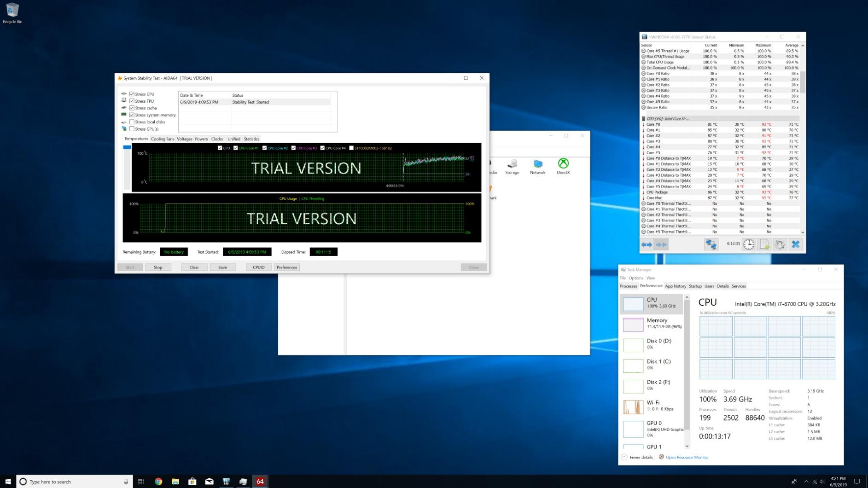
Task: Click HWiNFO expand columns arrows icon
Action: pyautogui.click(x=647, y=244)
